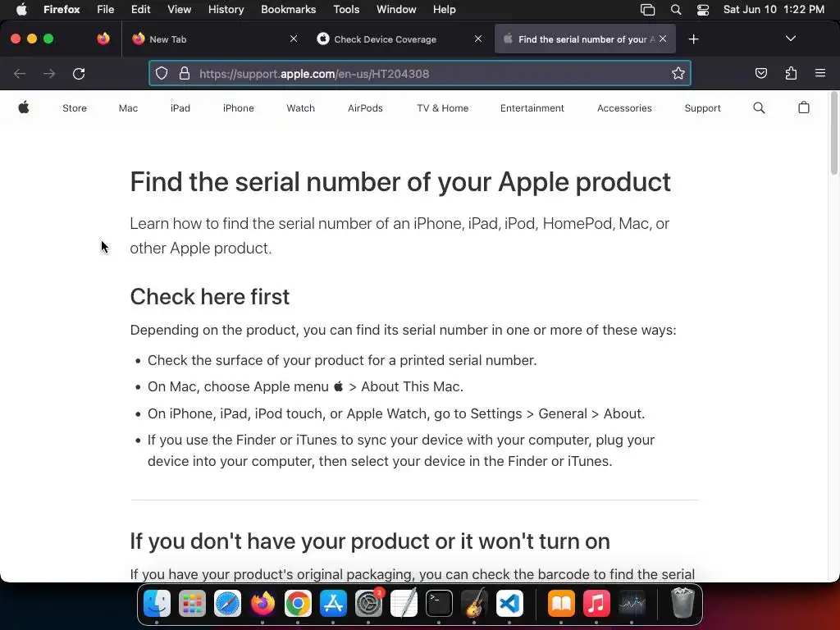Open a new tab with plus button
The height and width of the screenshot is (630, 840).
tap(694, 39)
